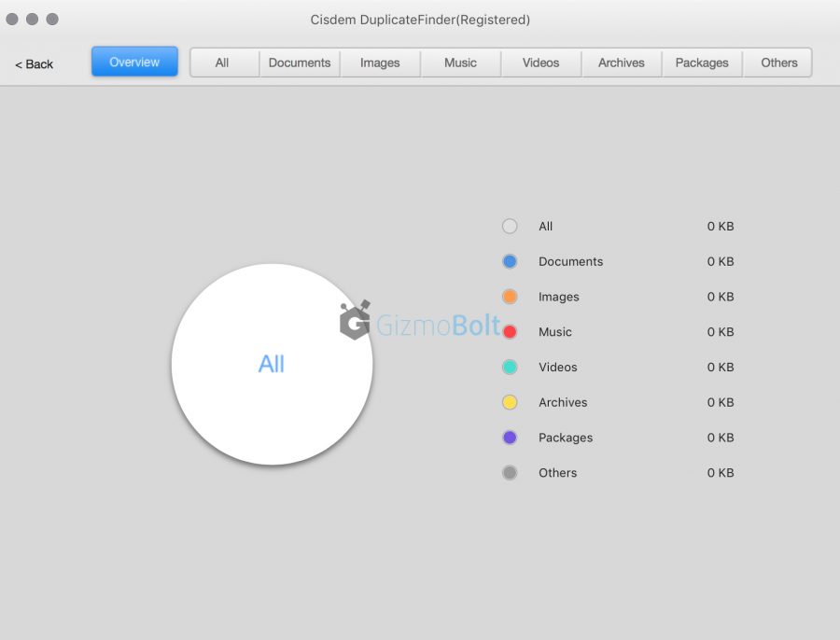This screenshot has height=640, width=840.
Task: Click the 0 KB value for Videos
Action: click(721, 367)
